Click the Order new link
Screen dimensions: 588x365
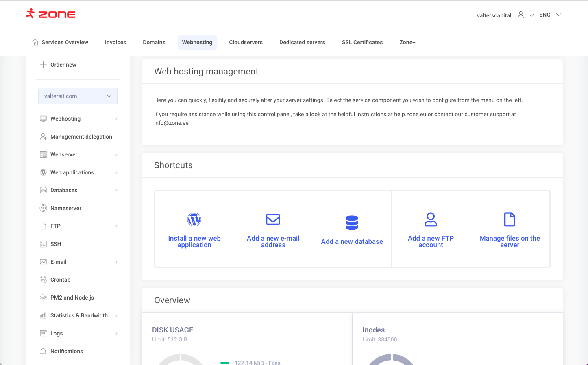[x=63, y=65]
